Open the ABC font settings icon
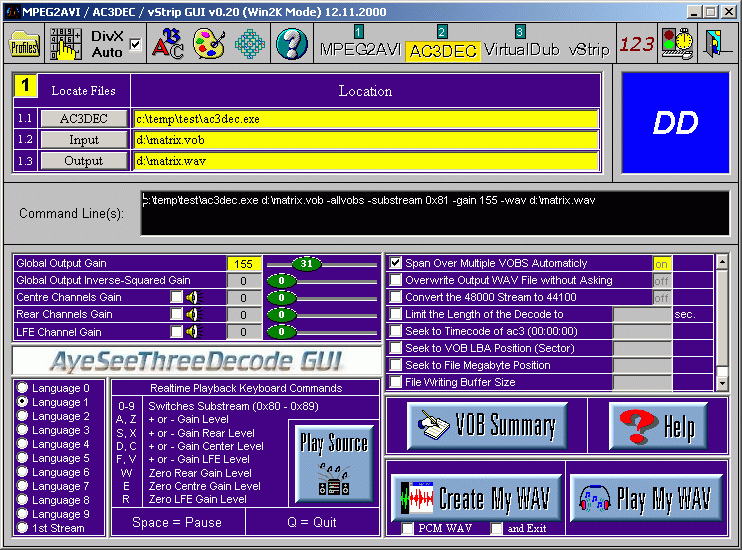The image size is (742, 550). coord(166,45)
